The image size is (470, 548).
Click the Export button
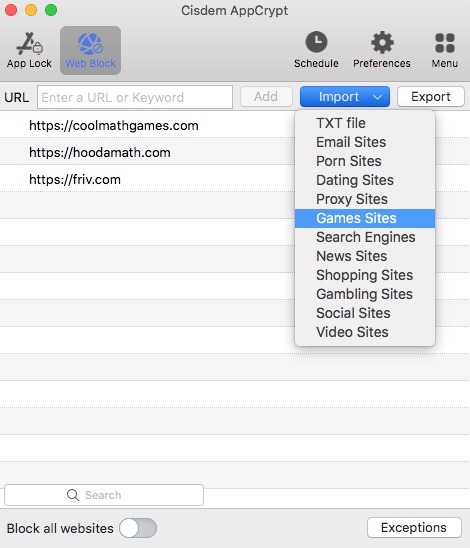[431, 97]
